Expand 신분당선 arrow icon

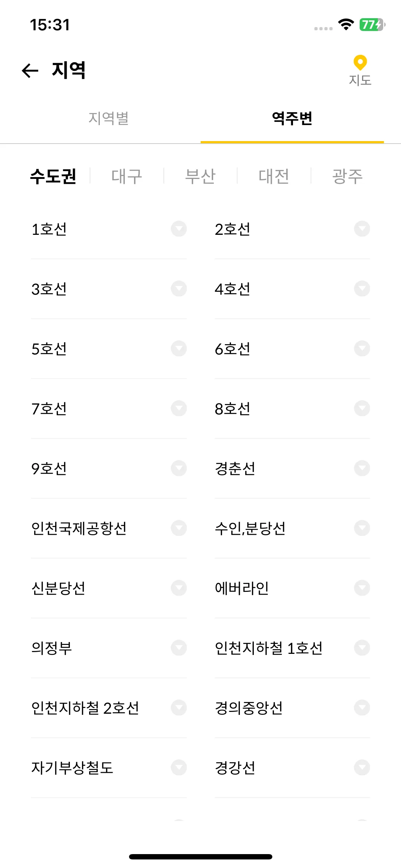click(179, 588)
